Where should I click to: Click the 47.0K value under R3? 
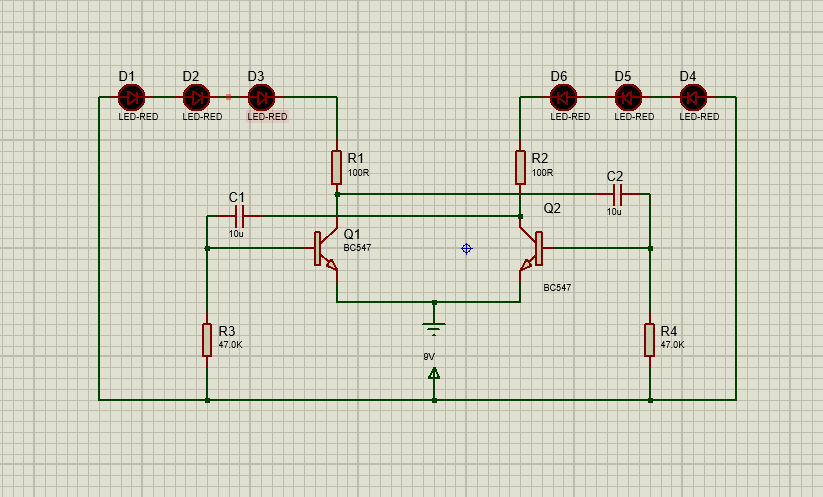coord(230,345)
